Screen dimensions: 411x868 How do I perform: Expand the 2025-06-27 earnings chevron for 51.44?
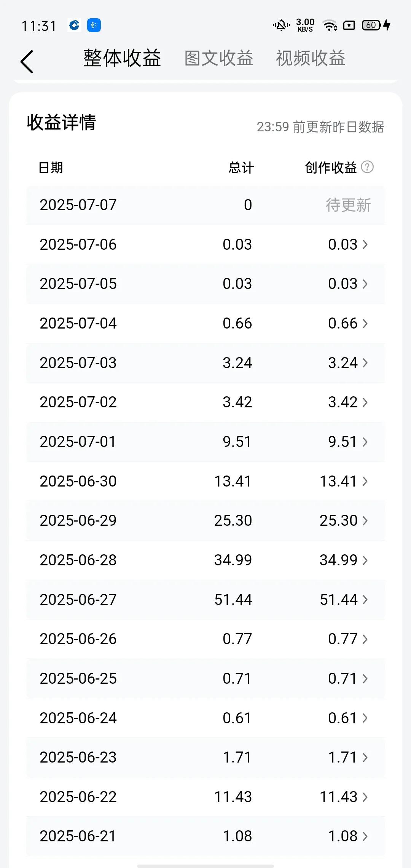click(365, 600)
